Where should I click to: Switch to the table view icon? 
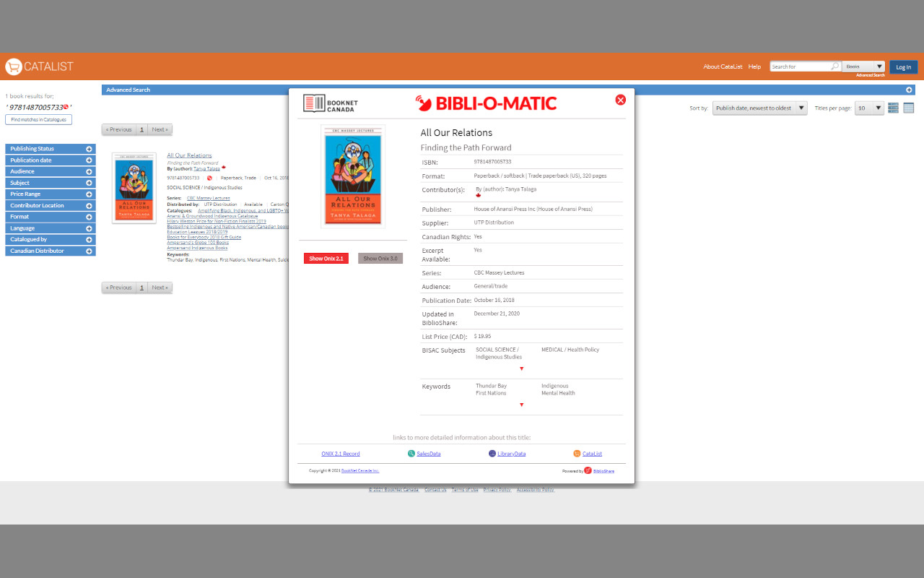coord(908,108)
